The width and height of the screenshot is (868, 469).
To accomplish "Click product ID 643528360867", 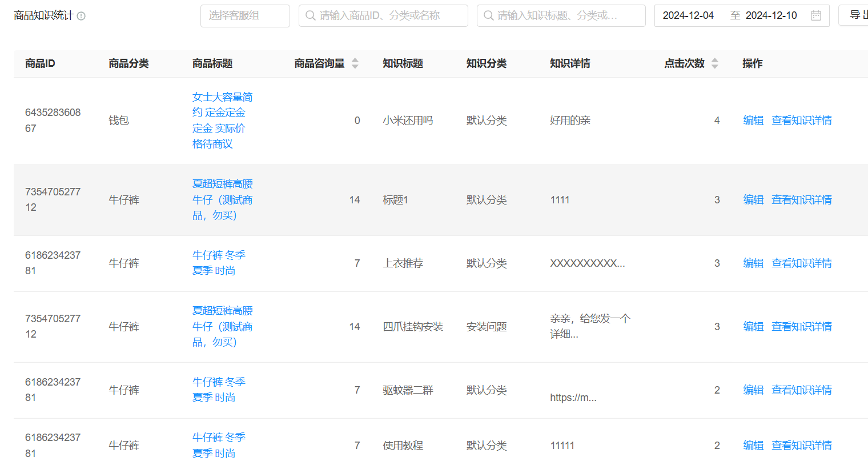I will (x=53, y=121).
